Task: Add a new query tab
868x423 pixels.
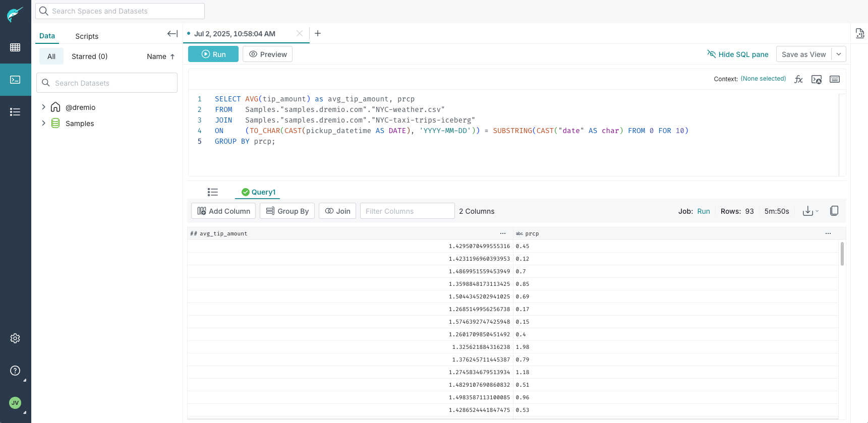Action: point(318,33)
